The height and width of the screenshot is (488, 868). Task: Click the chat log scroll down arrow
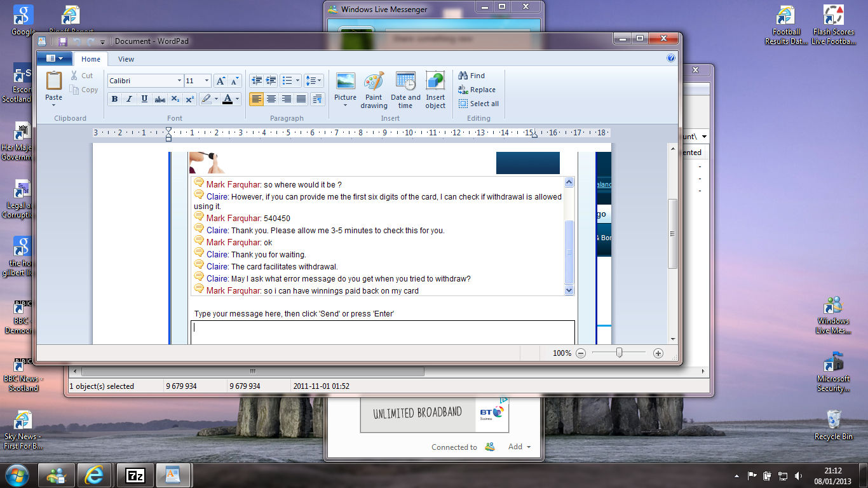[x=569, y=290]
